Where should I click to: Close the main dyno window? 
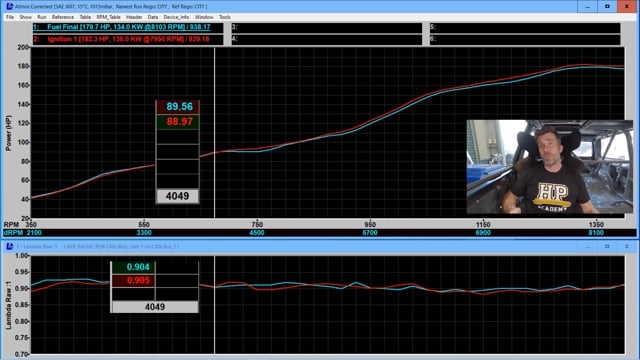(x=627, y=7)
